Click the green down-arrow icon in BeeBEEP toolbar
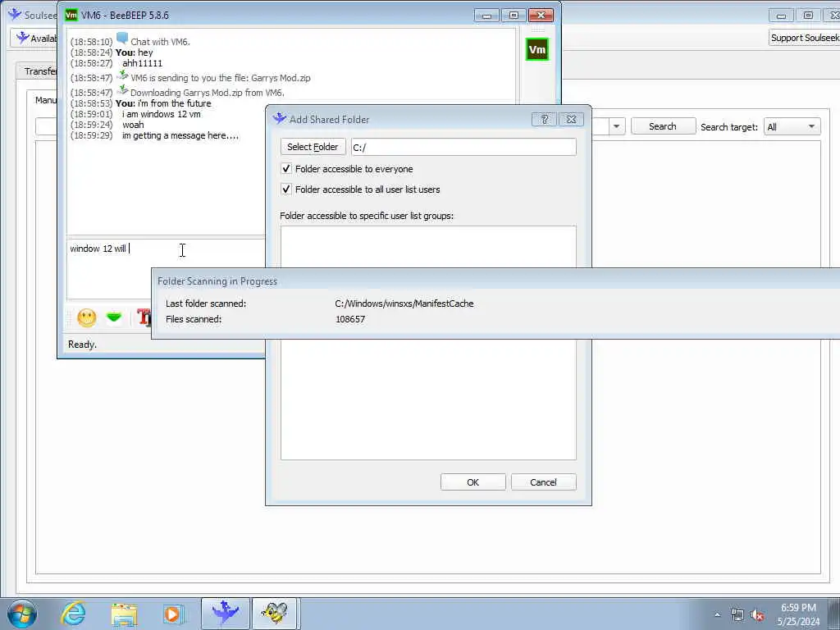 113,317
